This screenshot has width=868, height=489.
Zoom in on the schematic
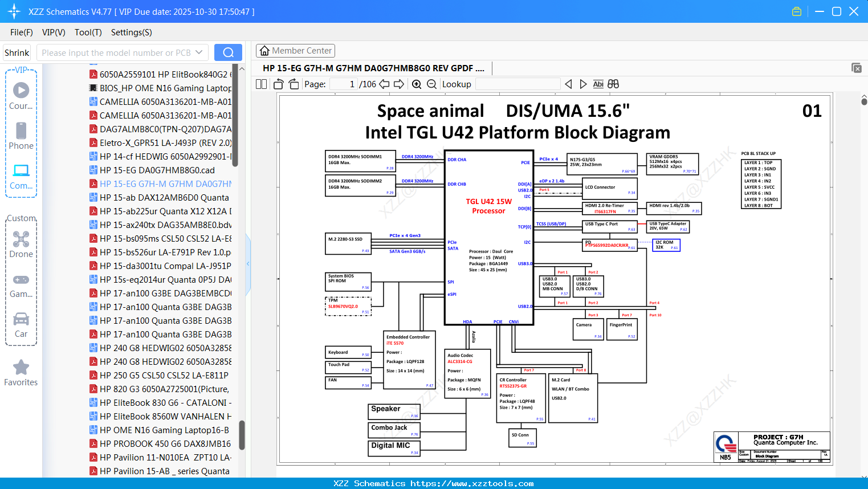coord(417,84)
